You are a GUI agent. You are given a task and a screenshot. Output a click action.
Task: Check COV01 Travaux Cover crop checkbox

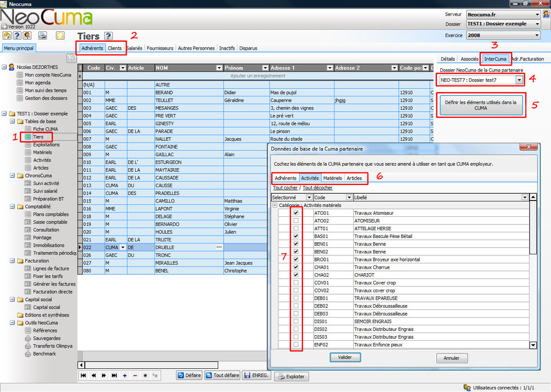[296, 282]
